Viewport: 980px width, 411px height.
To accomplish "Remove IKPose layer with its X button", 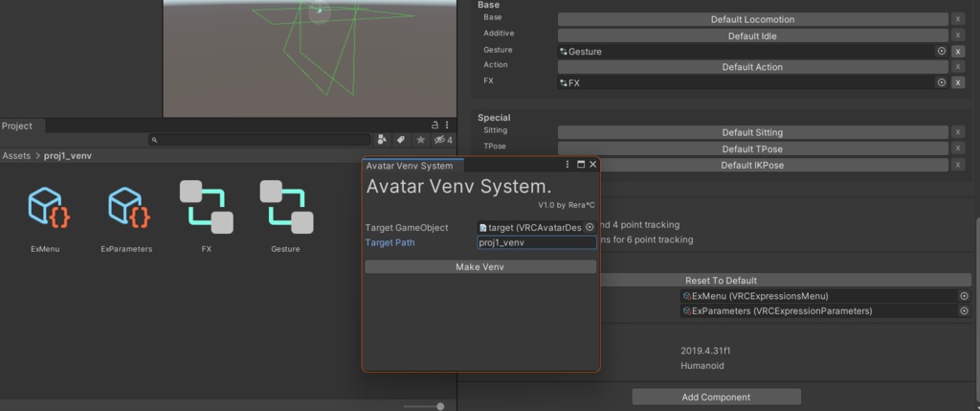I will tap(958, 165).
